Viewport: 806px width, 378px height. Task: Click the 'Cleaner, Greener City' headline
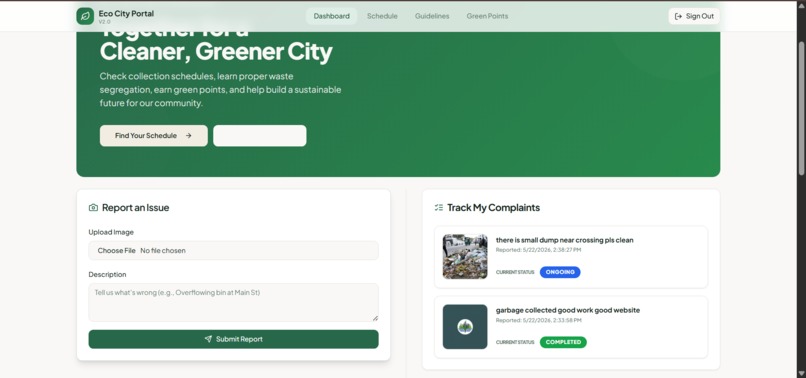pos(216,51)
